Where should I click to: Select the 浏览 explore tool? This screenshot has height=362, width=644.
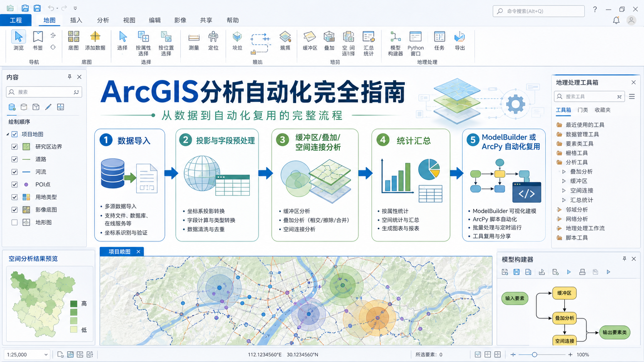coord(18,40)
